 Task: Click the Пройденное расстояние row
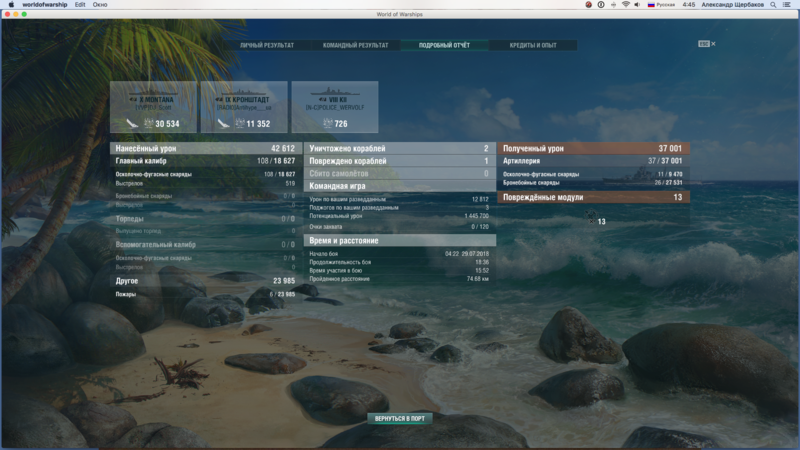[x=400, y=279]
